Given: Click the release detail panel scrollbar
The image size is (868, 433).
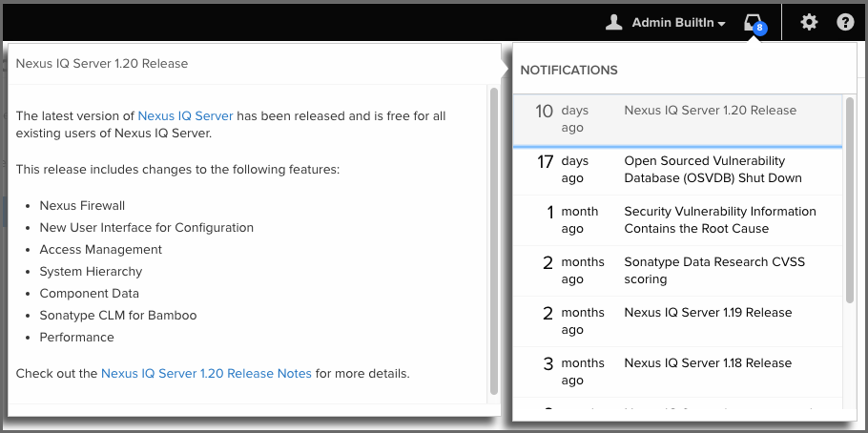Looking at the screenshot, I should (x=494, y=240).
